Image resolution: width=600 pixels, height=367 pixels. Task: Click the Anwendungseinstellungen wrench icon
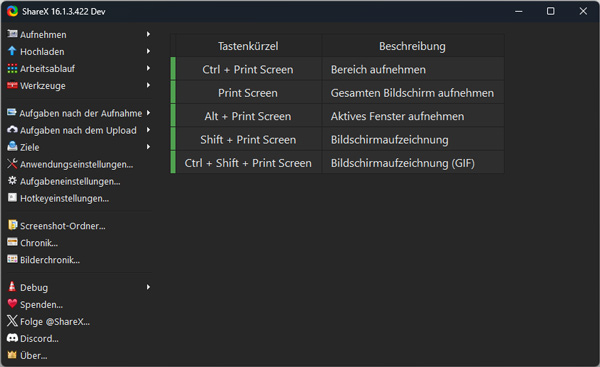[12, 164]
